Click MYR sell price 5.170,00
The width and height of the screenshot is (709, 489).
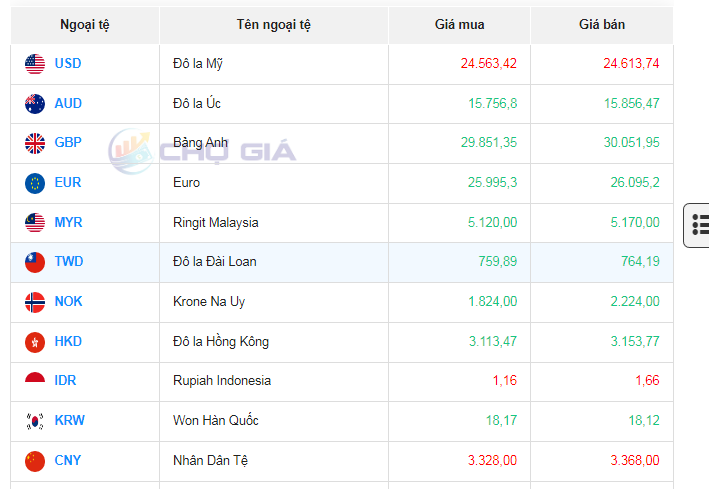pos(635,222)
